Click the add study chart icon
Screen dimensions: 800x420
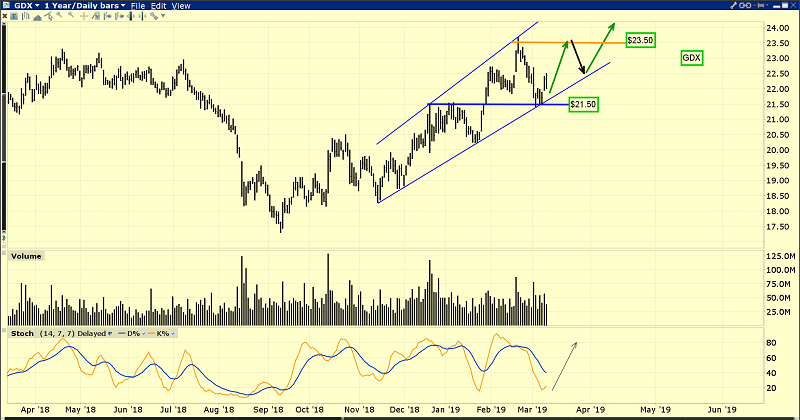95,16
